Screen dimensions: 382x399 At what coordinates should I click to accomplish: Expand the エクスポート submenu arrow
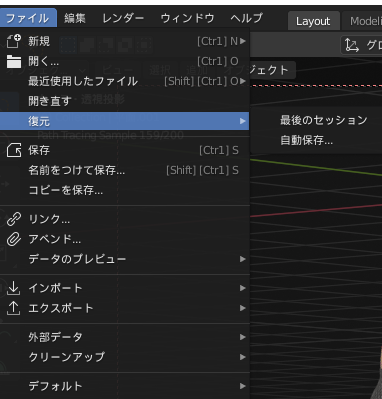tap(243, 308)
